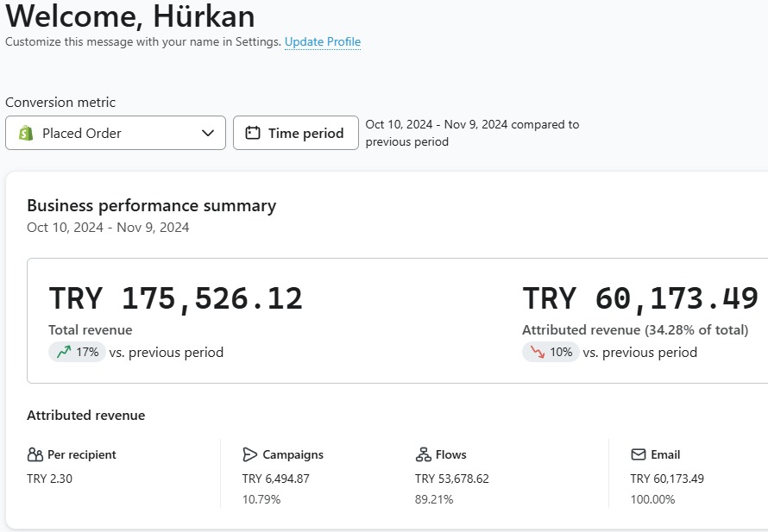Click the Flows hierarchy icon
Screen dimensions: 768x532
pos(423,454)
